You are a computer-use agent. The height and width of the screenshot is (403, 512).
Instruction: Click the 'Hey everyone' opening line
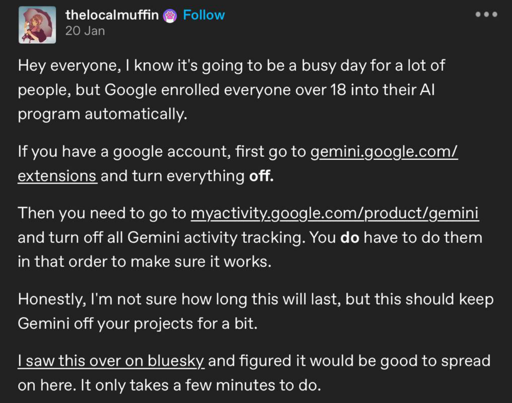click(x=231, y=66)
